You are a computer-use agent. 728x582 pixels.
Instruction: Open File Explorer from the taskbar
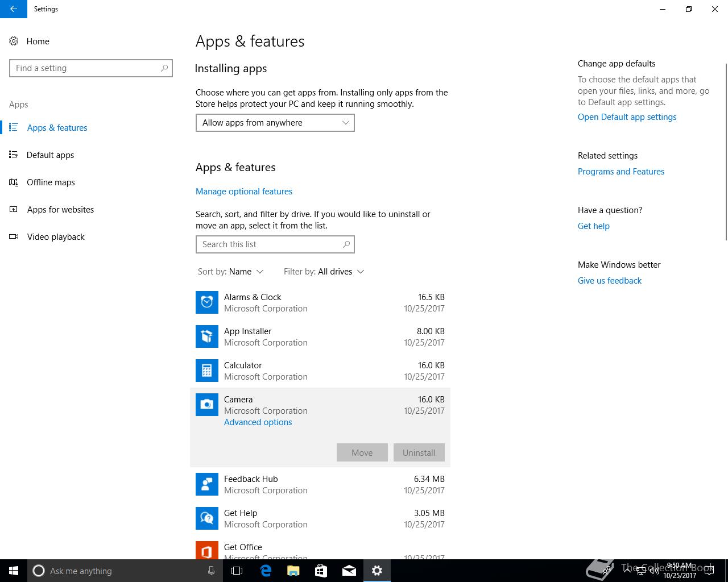[293, 571]
